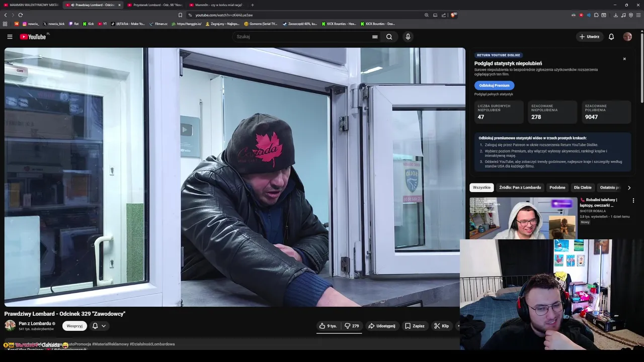Reload the page with refresh icon
This screenshot has width=644, height=362.
(20, 15)
